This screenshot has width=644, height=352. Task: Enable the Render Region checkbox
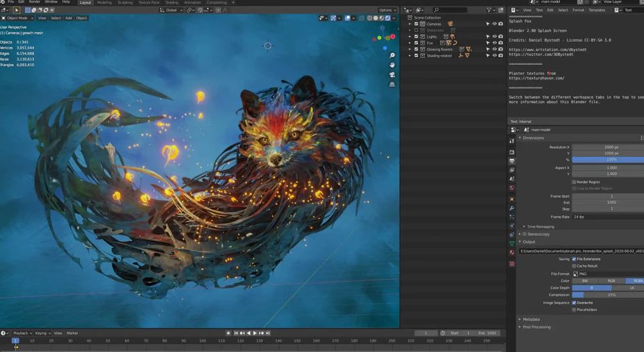[x=574, y=182]
